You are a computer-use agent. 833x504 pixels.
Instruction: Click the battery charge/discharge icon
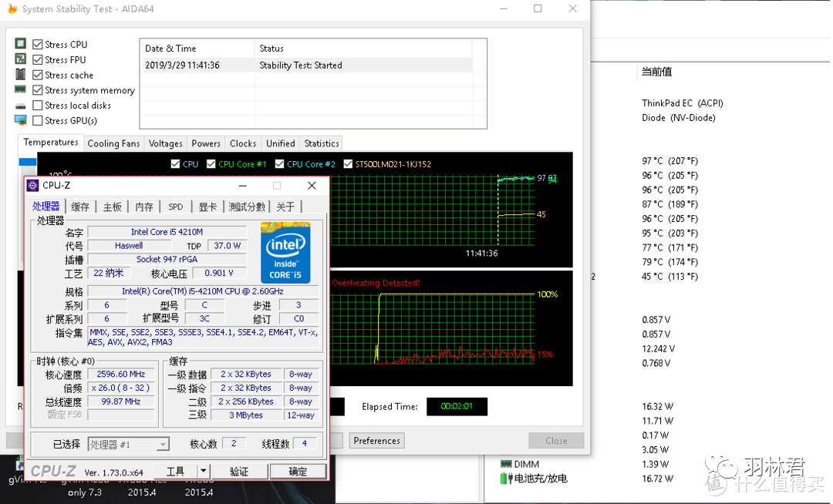coord(506,479)
